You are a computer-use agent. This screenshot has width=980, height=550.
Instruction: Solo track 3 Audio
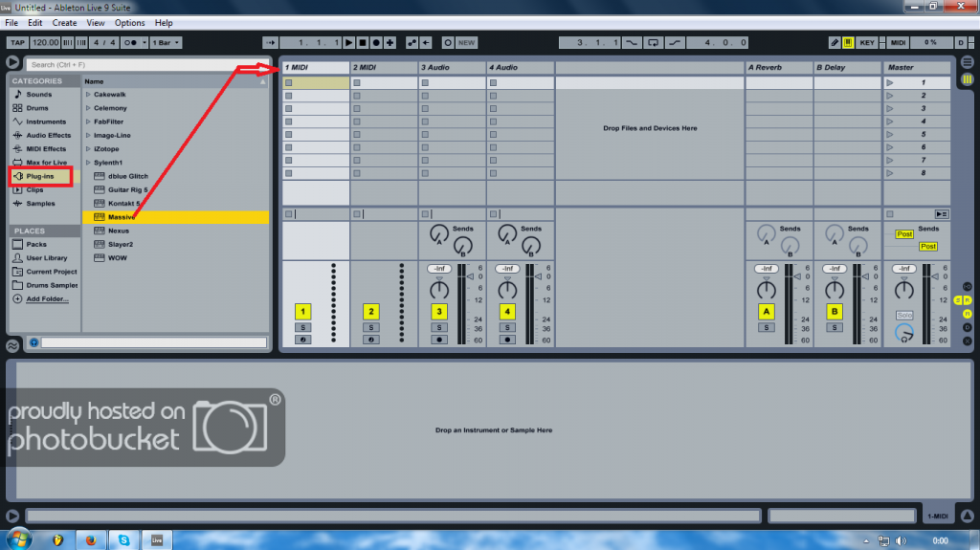coord(438,327)
